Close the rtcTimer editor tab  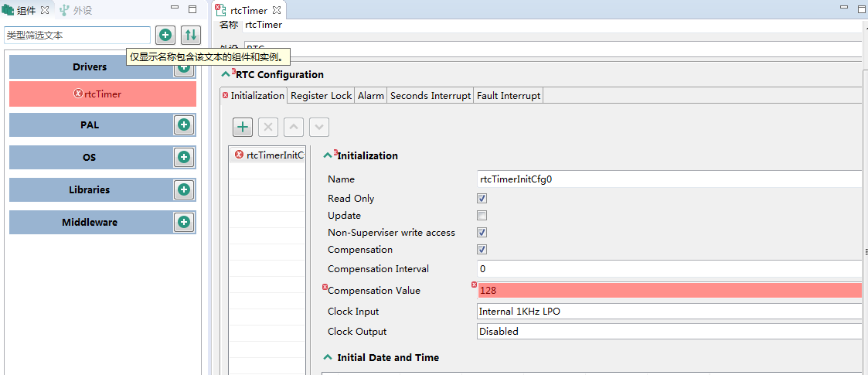277,10
